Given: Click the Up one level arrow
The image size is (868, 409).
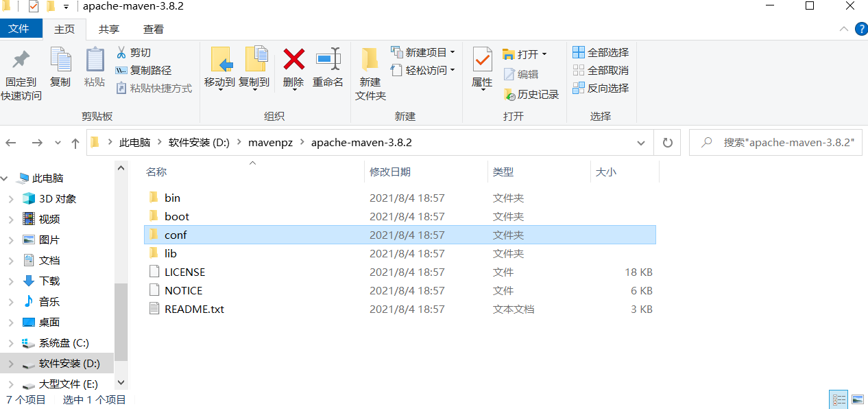Looking at the screenshot, I should point(75,143).
